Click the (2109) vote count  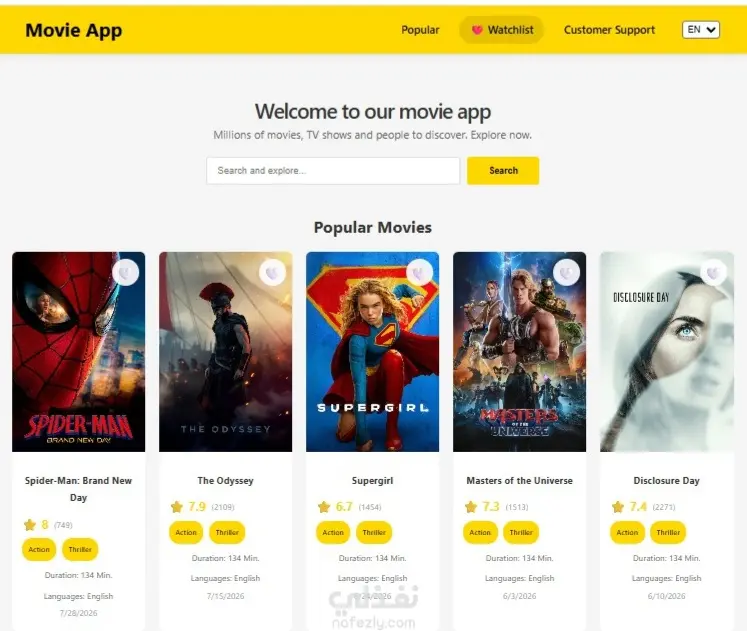(223, 507)
